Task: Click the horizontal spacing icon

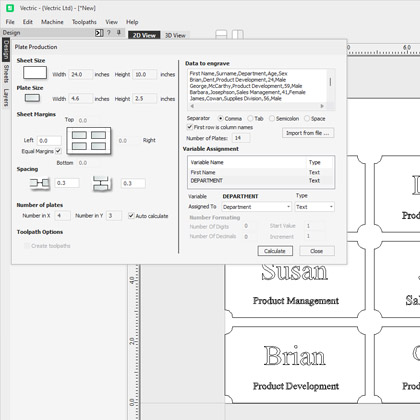Action: tap(39, 183)
